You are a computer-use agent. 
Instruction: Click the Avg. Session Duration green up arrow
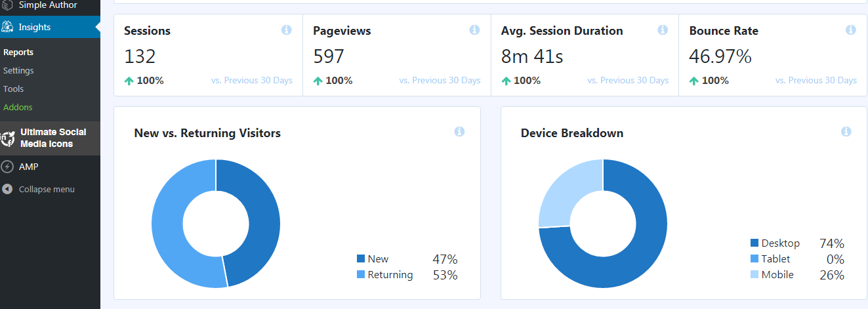506,81
